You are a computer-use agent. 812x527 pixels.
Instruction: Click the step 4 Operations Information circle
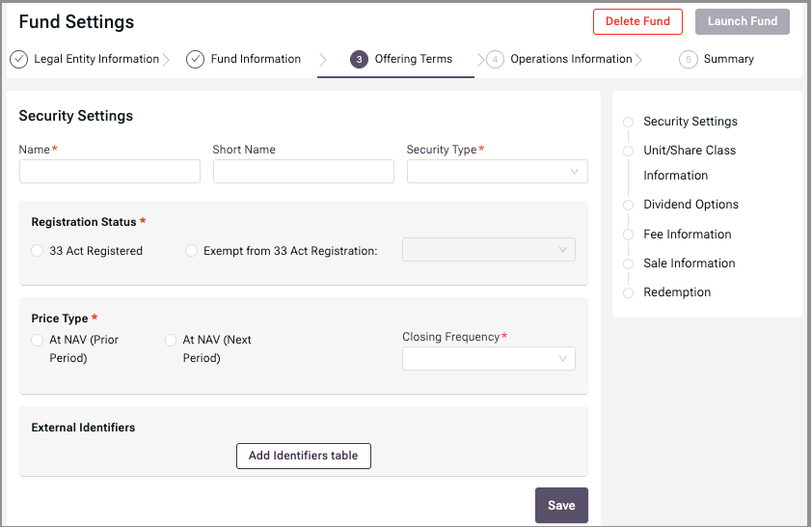pos(495,59)
